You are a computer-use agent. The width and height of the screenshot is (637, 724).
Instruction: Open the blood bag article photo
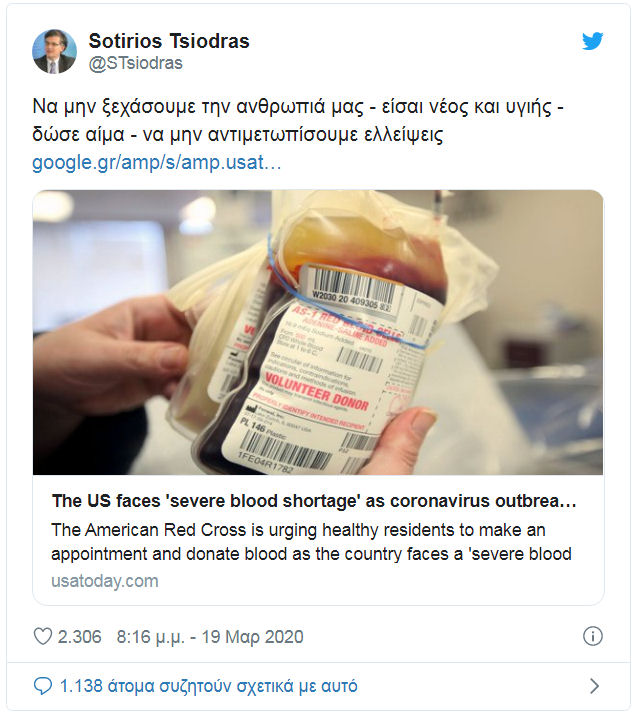point(318,332)
